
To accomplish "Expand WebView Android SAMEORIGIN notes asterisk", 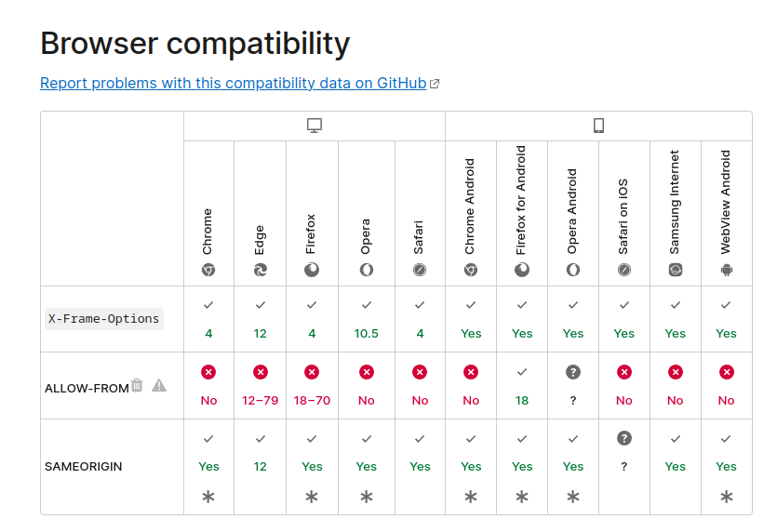I will (727, 497).
